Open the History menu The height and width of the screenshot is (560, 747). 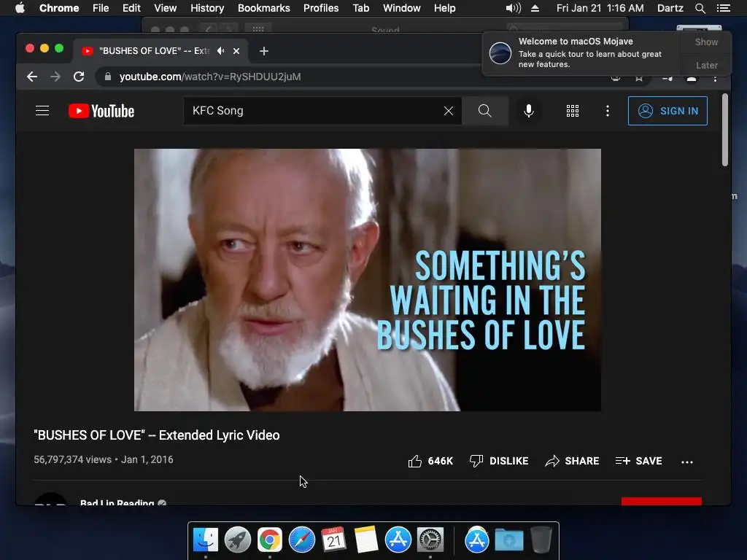click(206, 8)
